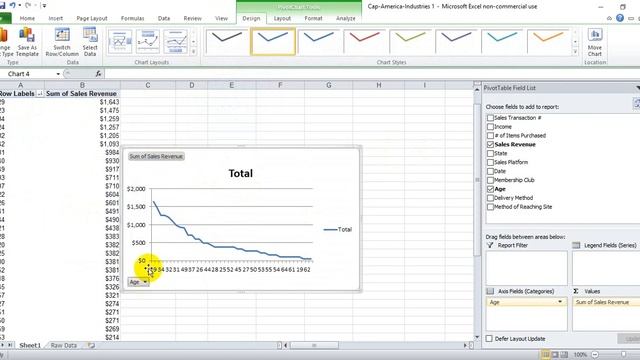Switch to the Raw Data sheet tab

pyautogui.click(x=64, y=345)
